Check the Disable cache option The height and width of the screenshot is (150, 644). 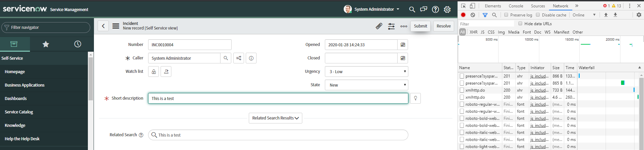[538, 15]
